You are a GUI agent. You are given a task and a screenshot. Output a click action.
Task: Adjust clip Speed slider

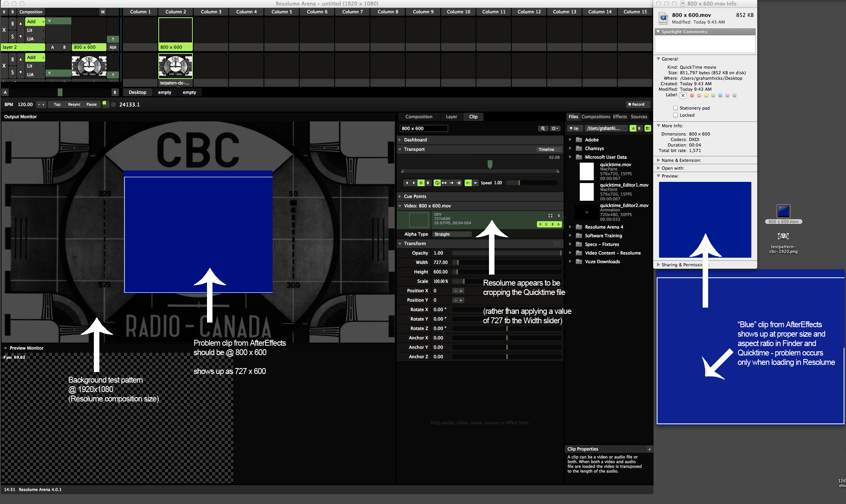point(531,183)
